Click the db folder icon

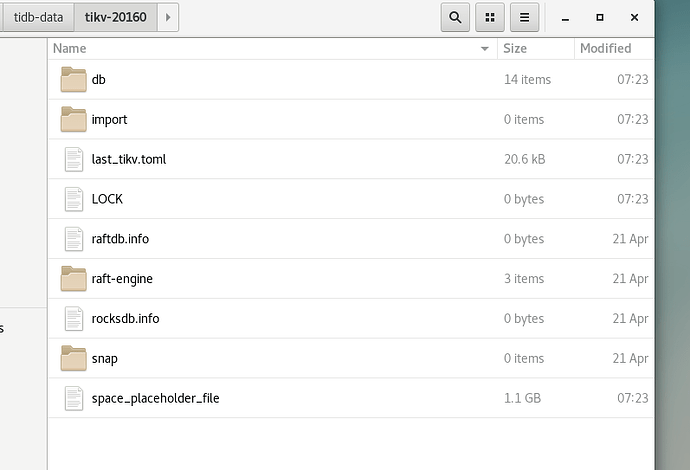tap(73, 80)
